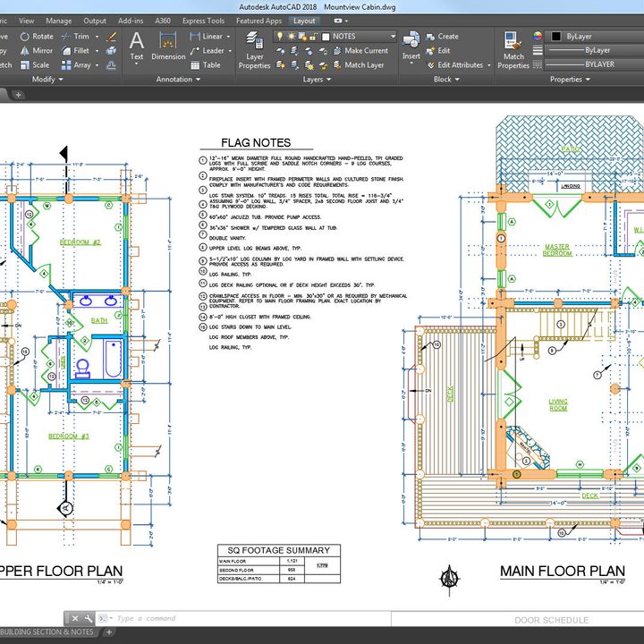Open Trim tool dropdown arrow
Viewport: 644px width, 644px height.
pyautogui.click(x=97, y=37)
